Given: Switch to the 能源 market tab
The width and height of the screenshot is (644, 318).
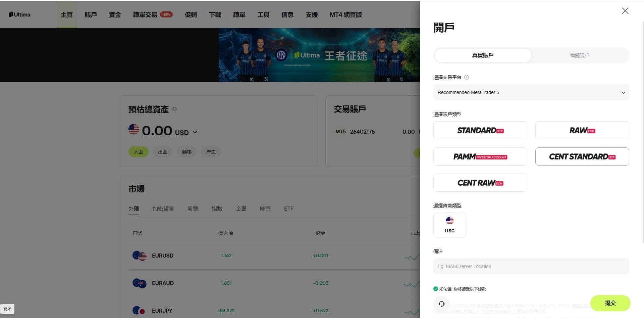Looking at the screenshot, I should click(265, 209).
